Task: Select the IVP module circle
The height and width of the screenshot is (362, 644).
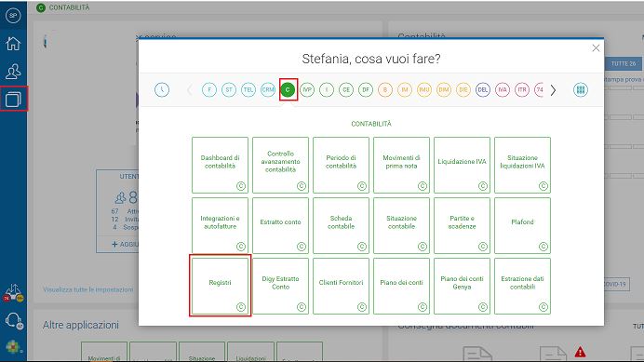Action: point(307,89)
